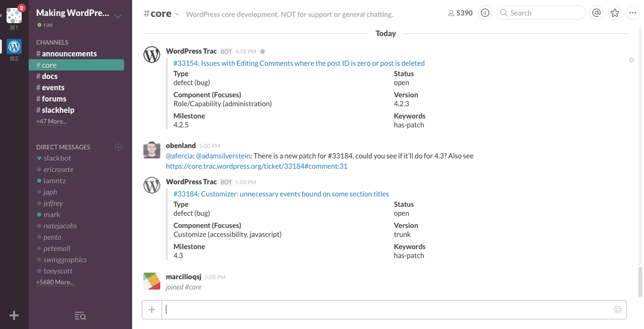Screen dimensions: 644x329
Task: Focus the Search field
Action: (x=543, y=13)
